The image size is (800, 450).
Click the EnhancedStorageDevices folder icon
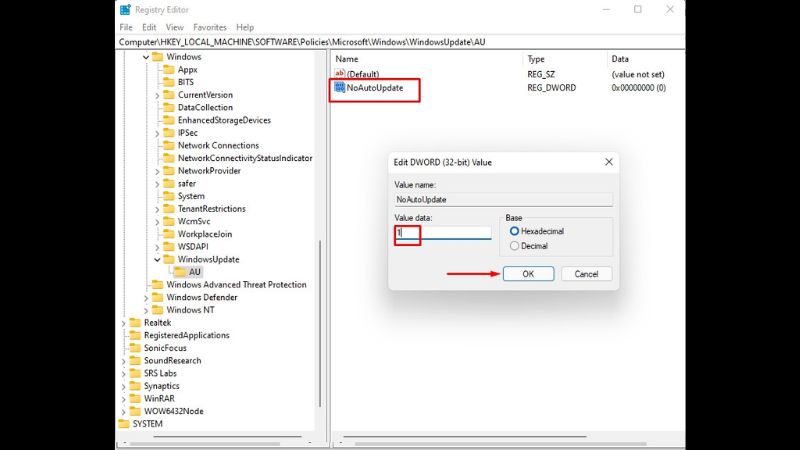click(169, 120)
